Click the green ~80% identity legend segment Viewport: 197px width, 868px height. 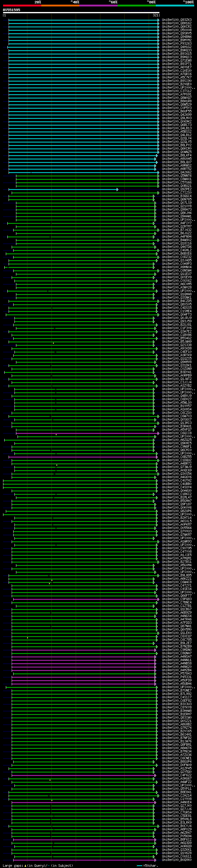[x=137, y=6]
